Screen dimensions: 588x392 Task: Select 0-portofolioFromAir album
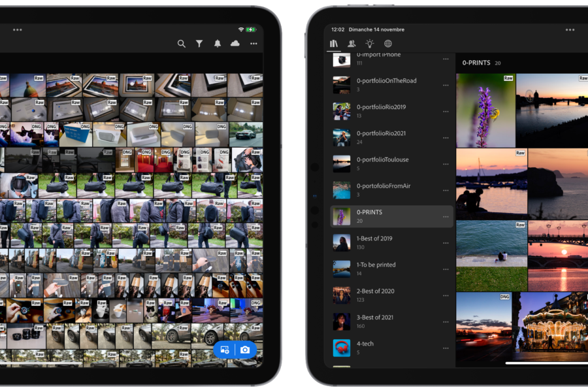tap(391, 190)
